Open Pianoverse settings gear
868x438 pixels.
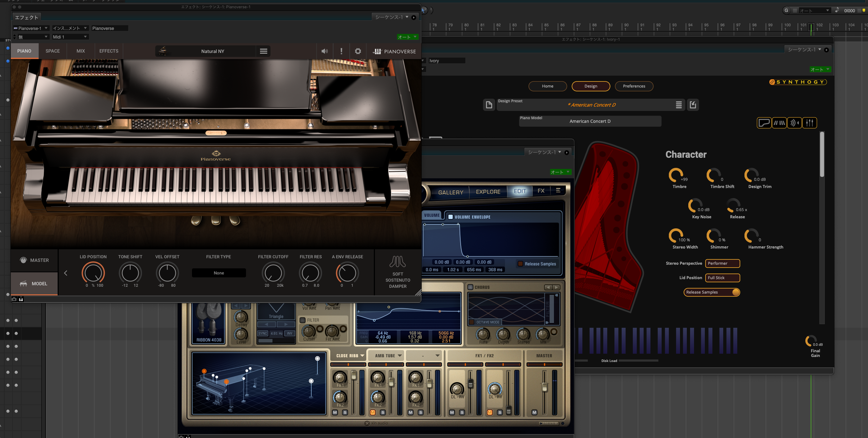click(358, 51)
